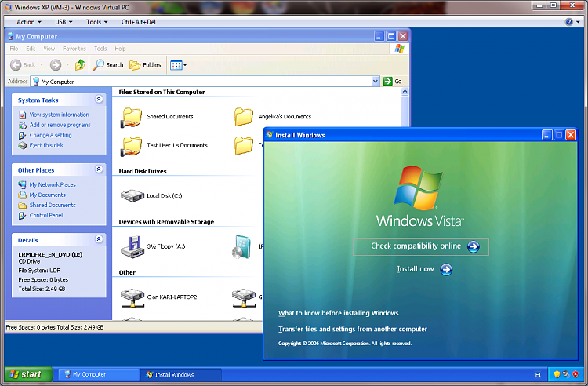
Task: Open the Action dropdown in Virtual PC
Action: click(29, 22)
